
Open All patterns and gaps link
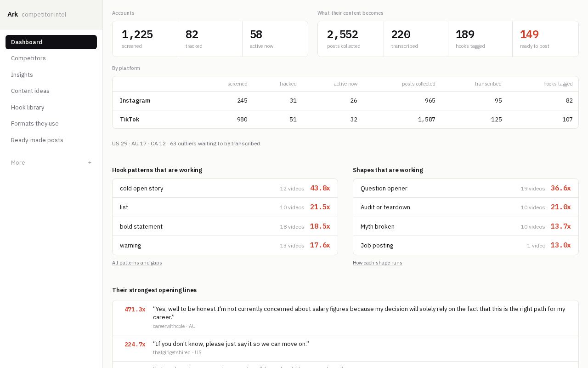click(x=137, y=263)
